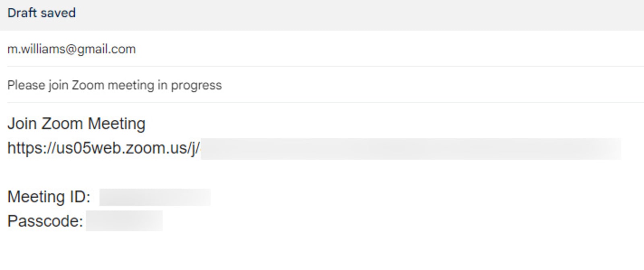The width and height of the screenshot is (644, 270).
Task: Click the m.williams@gmail.com recipient address
Action: (x=72, y=49)
